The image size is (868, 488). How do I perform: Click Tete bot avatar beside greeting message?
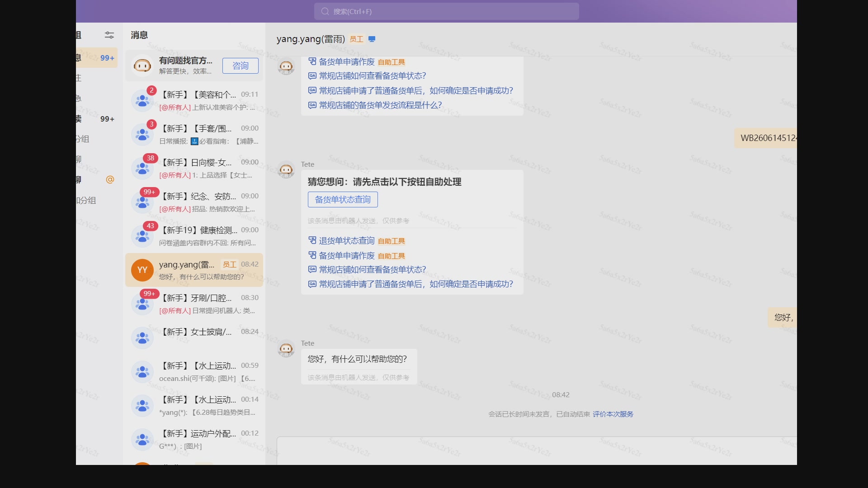point(286,349)
